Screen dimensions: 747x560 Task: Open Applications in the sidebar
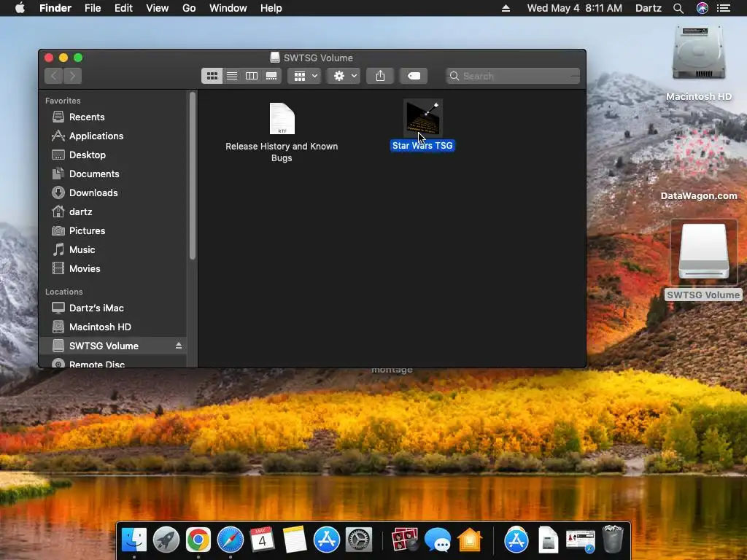pos(96,136)
